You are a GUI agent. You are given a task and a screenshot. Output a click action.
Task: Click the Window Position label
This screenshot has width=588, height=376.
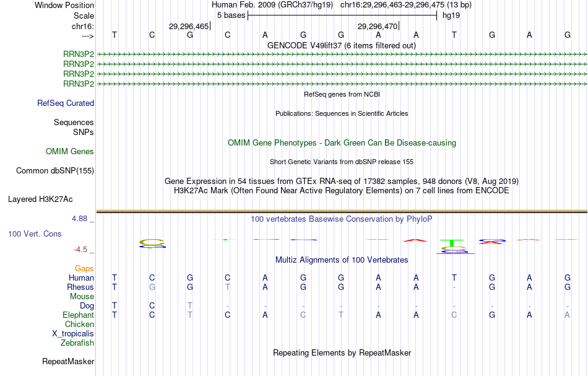64,5
